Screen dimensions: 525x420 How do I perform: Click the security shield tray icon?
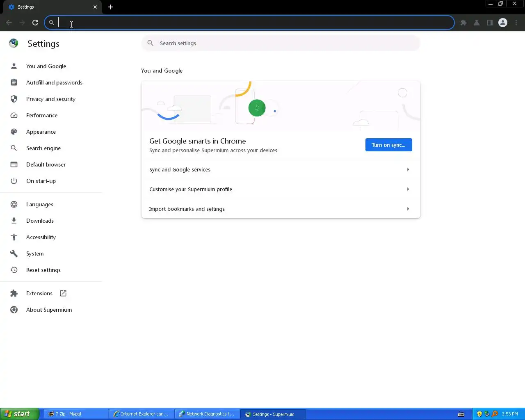(x=479, y=414)
